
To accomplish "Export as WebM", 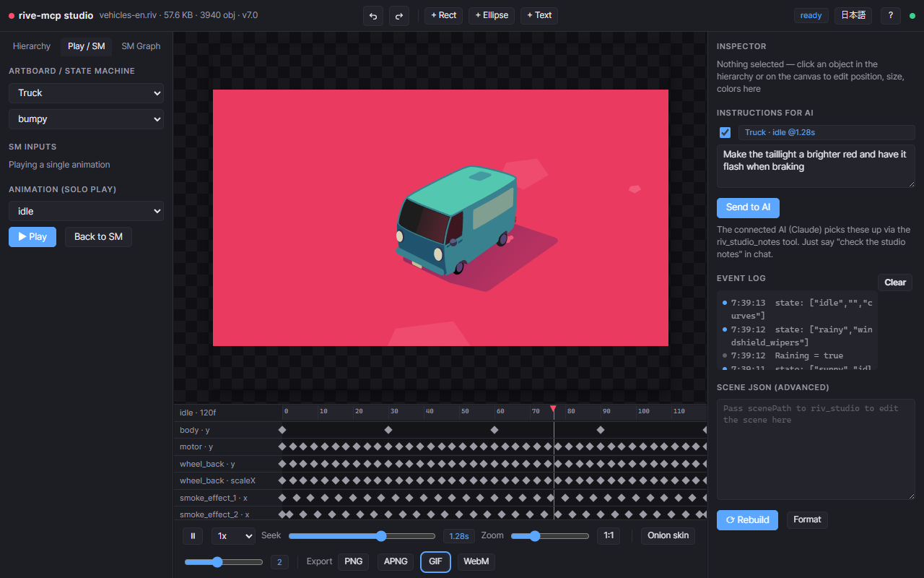I will [x=476, y=562].
